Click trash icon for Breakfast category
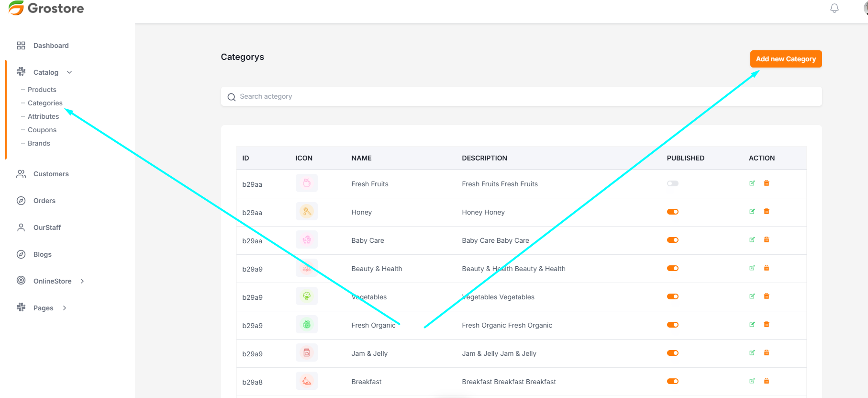Image resolution: width=868 pixels, height=398 pixels. 766,381
